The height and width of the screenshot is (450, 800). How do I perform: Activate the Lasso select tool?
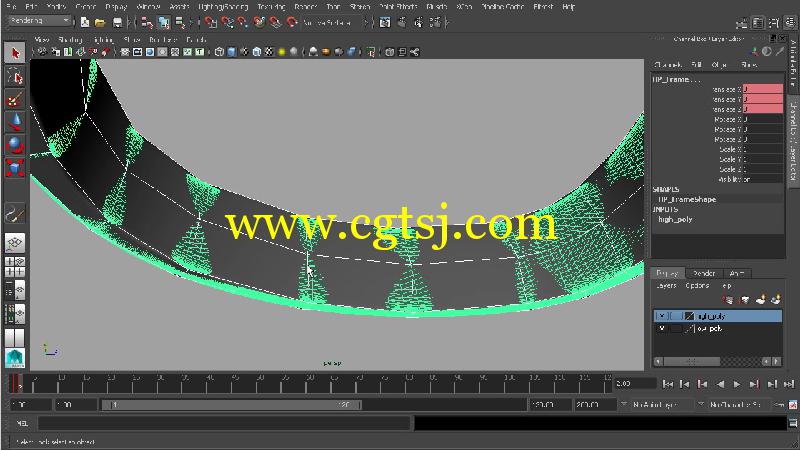(15, 77)
